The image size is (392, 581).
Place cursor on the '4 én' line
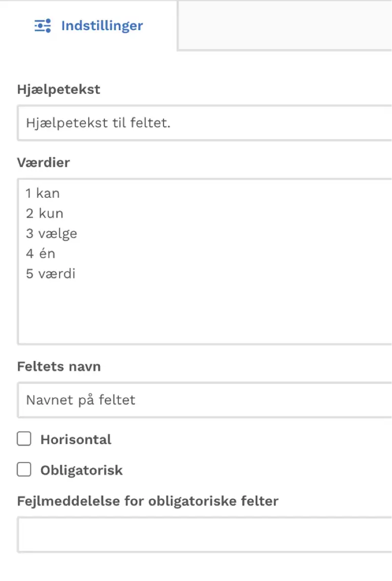coord(40,253)
